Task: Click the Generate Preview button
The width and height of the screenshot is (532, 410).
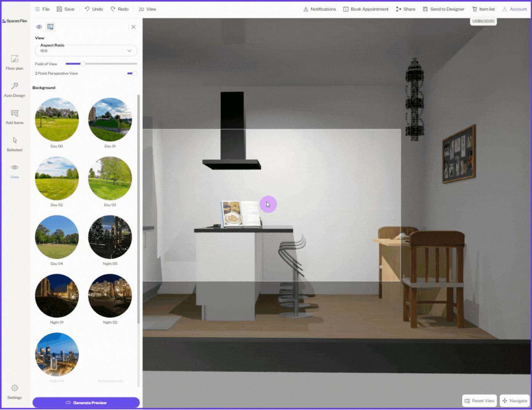Action: tap(86, 402)
